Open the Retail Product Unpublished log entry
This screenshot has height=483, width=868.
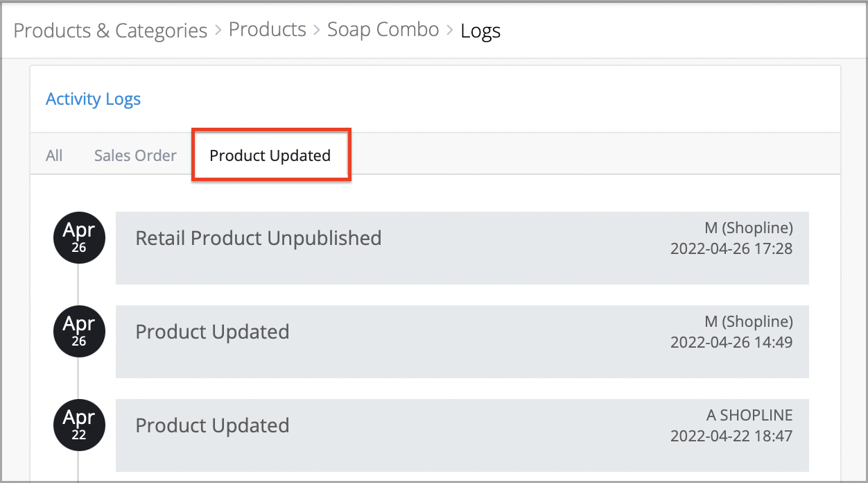click(x=462, y=248)
